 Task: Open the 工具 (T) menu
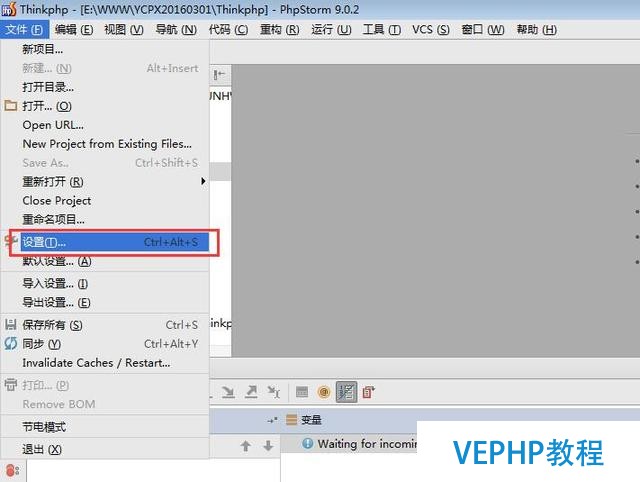pyautogui.click(x=382, y=30)
